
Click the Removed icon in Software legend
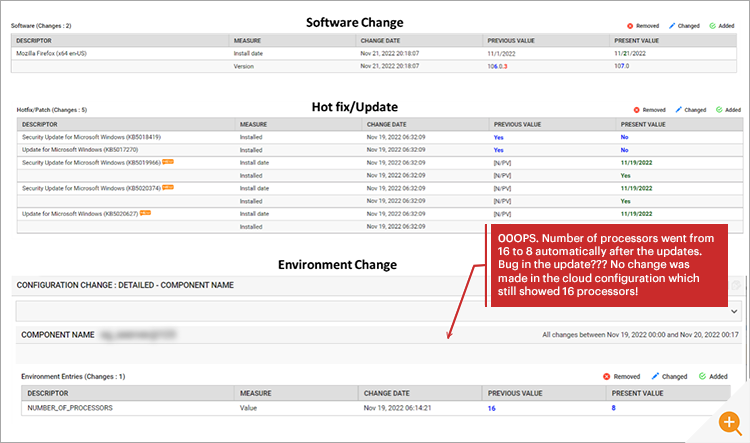(x=630, y=26)
